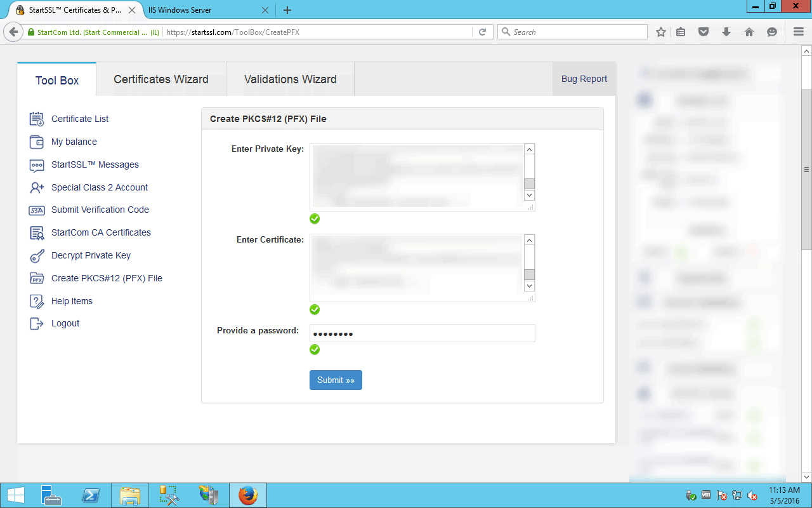This screenshot has height=508, width=812.
Task: Show bookmarks list icon
Action: pos(681,32)
